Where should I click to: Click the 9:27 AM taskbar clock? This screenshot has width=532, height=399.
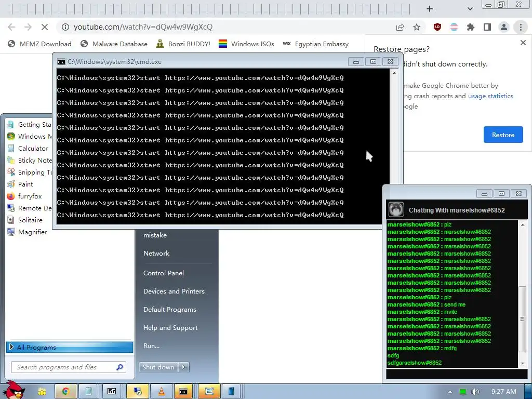503,392
